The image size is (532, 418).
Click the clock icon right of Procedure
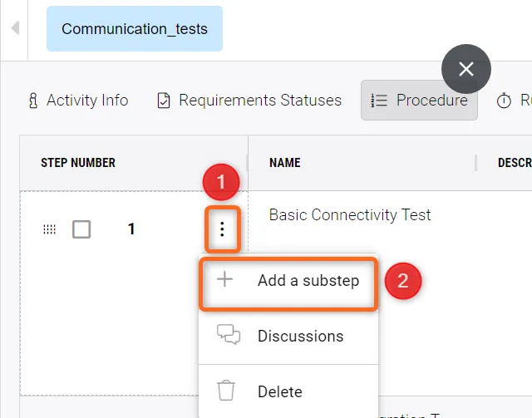[x=504, y=101]
